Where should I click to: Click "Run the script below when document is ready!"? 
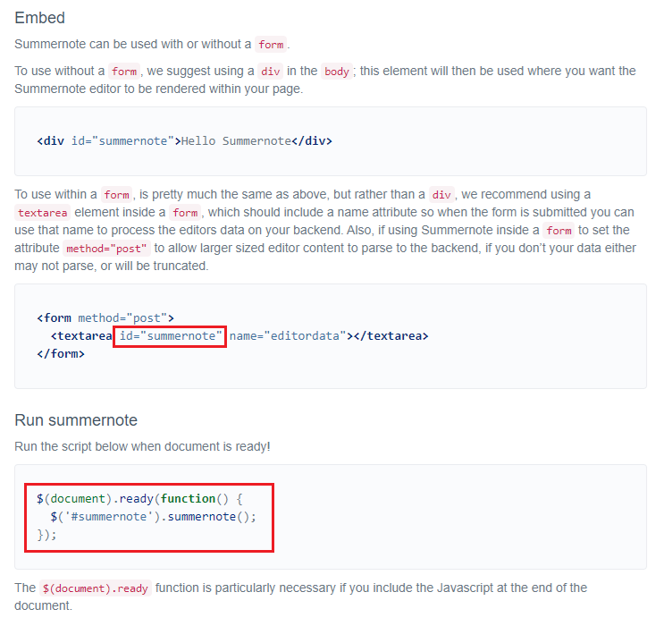tap(142, 447)
